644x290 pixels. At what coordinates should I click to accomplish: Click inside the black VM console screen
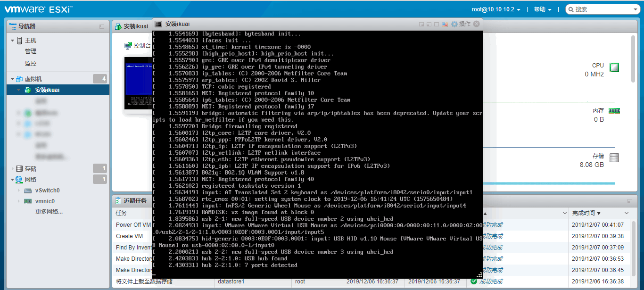(318, 155)
